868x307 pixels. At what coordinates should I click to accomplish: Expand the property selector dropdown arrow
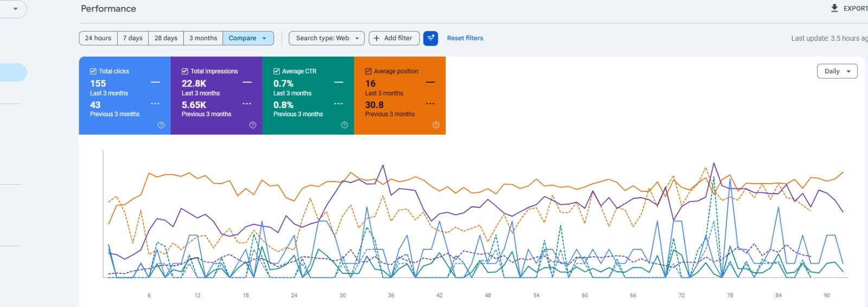pos(15,9)
